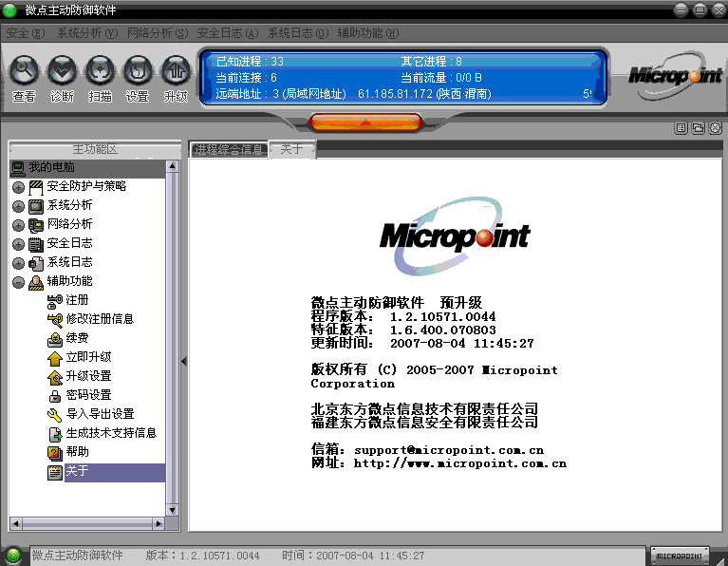728x566 pixels.
Task: Click the 导入导出设置 wrench icon
Action: pos(55,415)
